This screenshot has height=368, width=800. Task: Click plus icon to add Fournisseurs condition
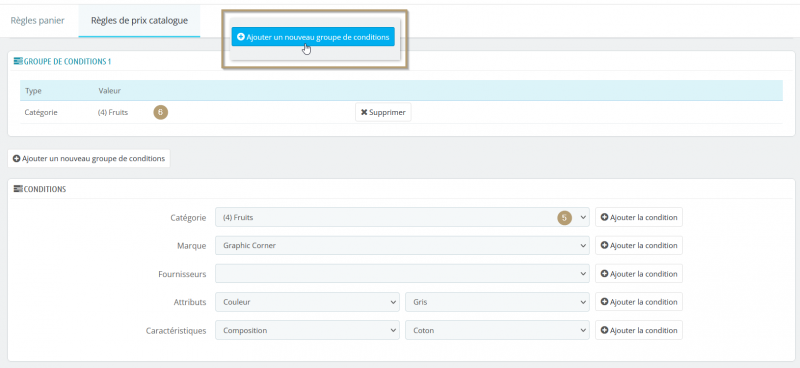tap(605, 274)
